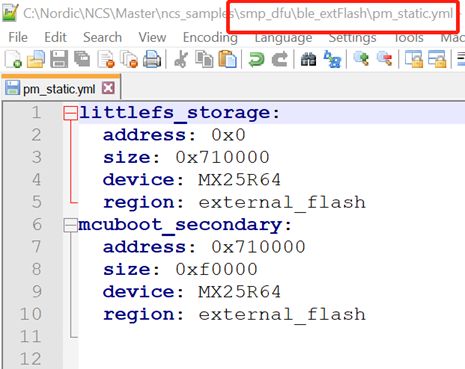Cut selection using the scissors icon

(x=181, y=59)
